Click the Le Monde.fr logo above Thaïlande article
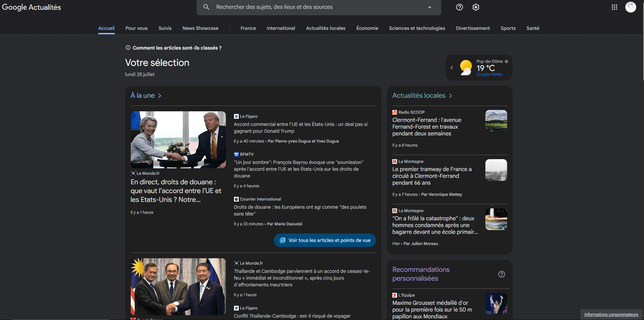The width and height of the screenshot is (644, 320). tap(236, 263)
